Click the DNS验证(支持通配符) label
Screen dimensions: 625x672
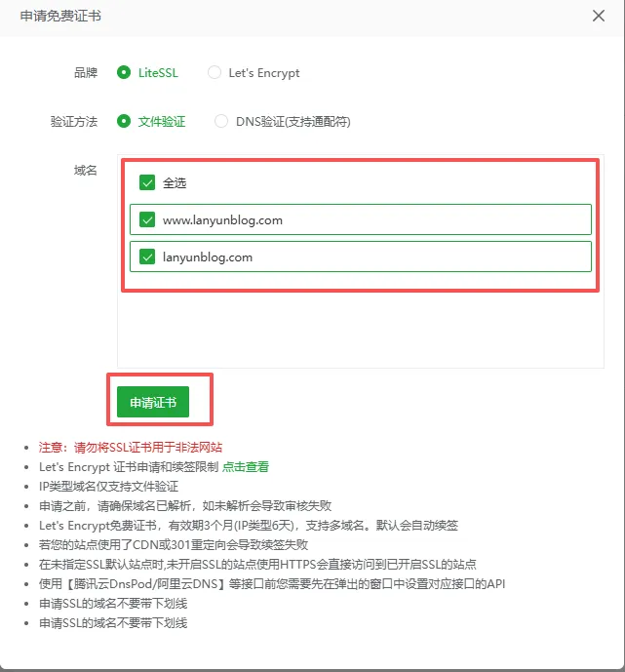293,122
